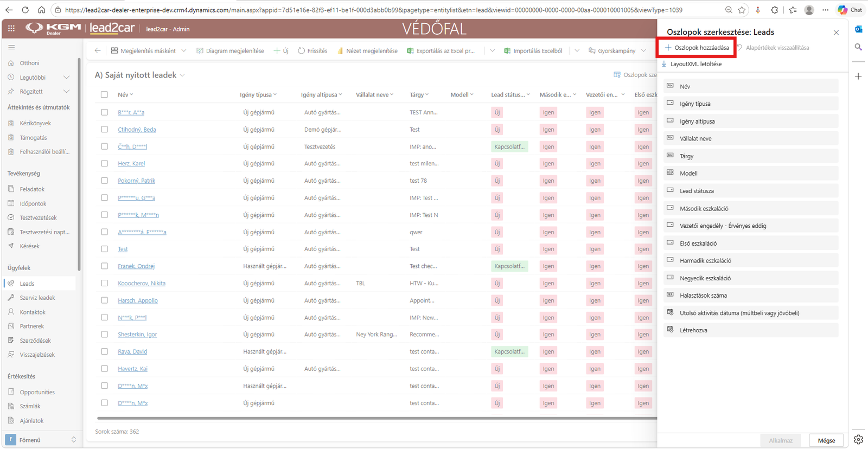Click the bookmark star in address bar

pyautogui.click(x=742, y=10)
